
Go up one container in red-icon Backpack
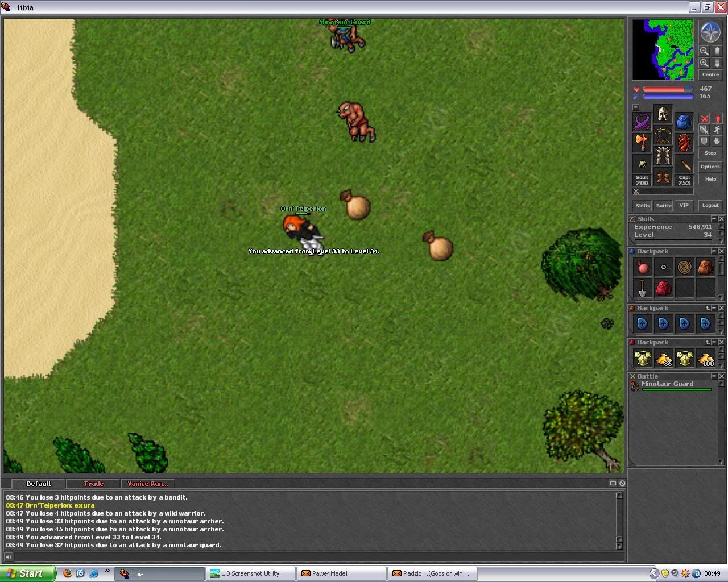707,342
